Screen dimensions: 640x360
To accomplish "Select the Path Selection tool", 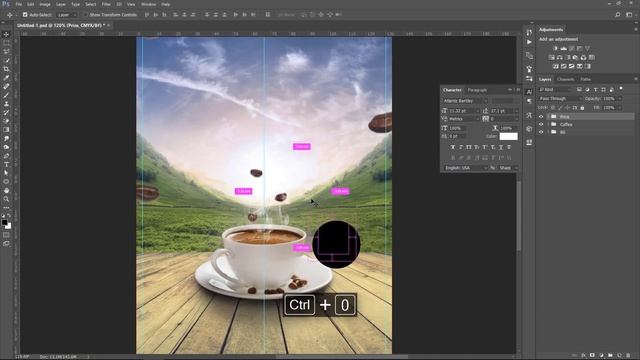I will [x=6, y=173].
